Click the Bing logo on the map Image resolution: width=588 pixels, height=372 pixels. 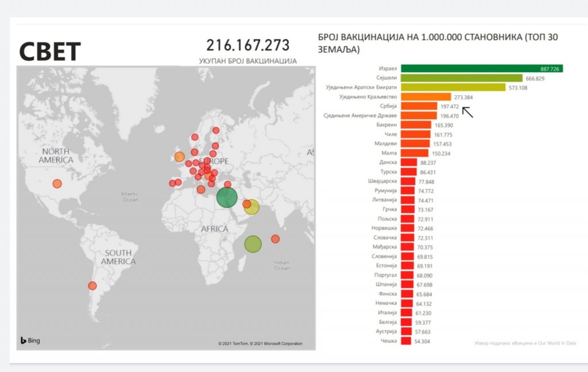(x=30, y=340)
